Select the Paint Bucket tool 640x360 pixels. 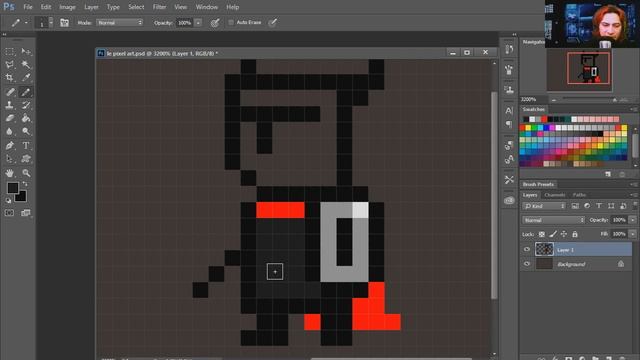click(26, 118)
